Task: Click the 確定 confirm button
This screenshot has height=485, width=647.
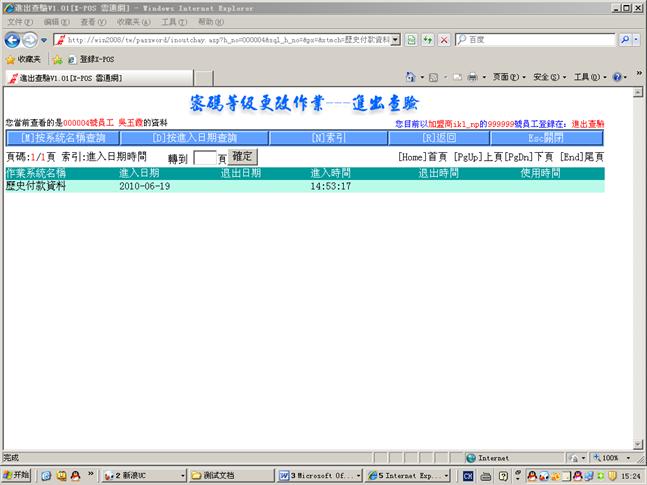Action: pos(243,157)
